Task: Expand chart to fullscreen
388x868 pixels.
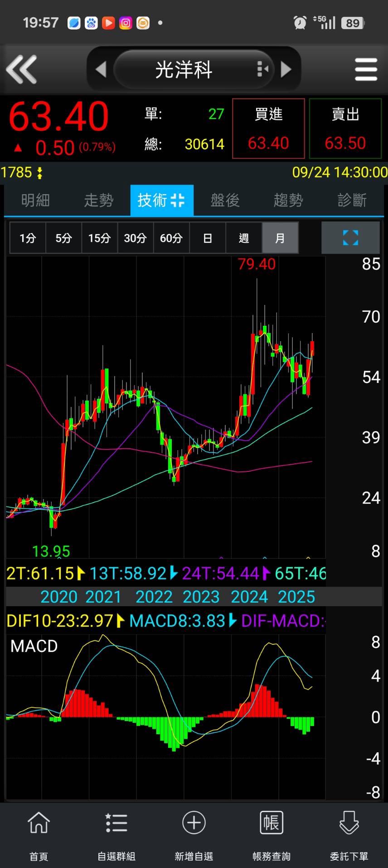Action: tap(350, 238)
